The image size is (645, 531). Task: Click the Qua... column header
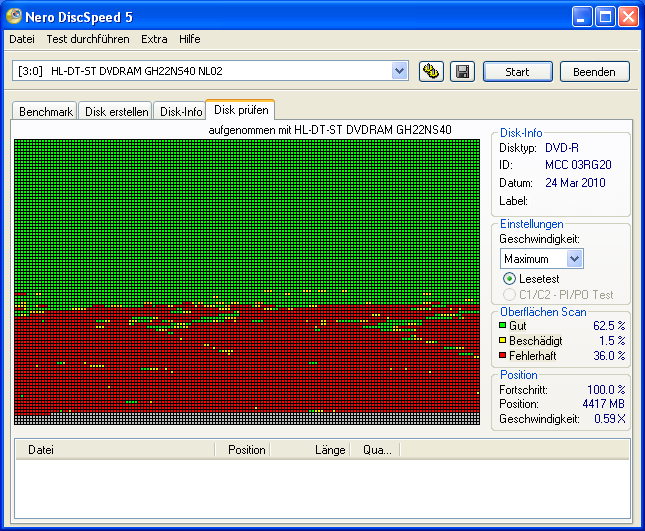[375, 450]
